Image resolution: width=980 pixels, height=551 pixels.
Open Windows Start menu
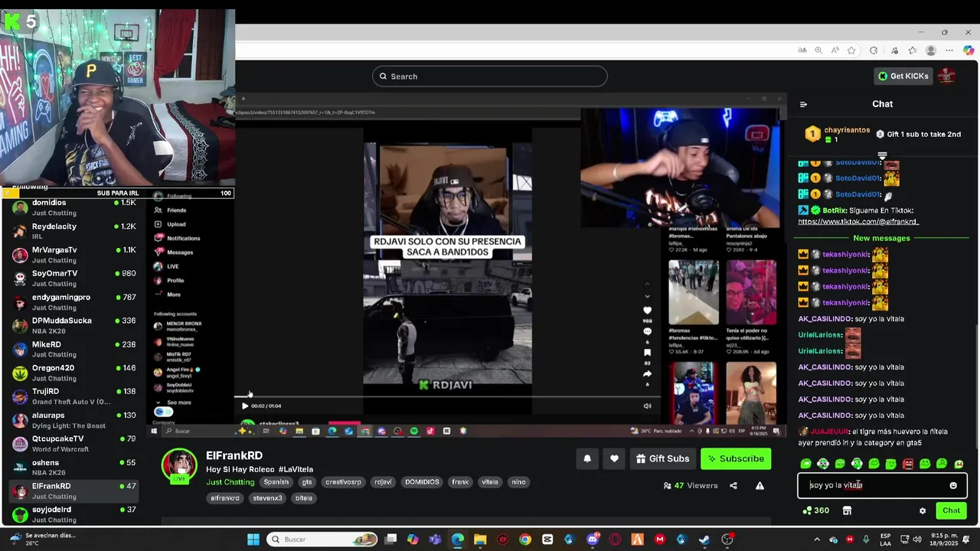[253, 540]
